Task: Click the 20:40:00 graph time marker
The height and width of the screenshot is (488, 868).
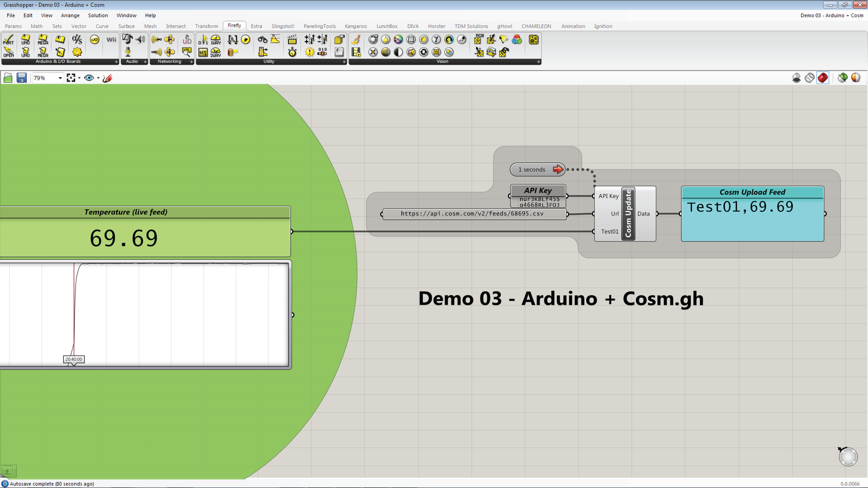Action: pyautogui.click(x=74, y=359)
